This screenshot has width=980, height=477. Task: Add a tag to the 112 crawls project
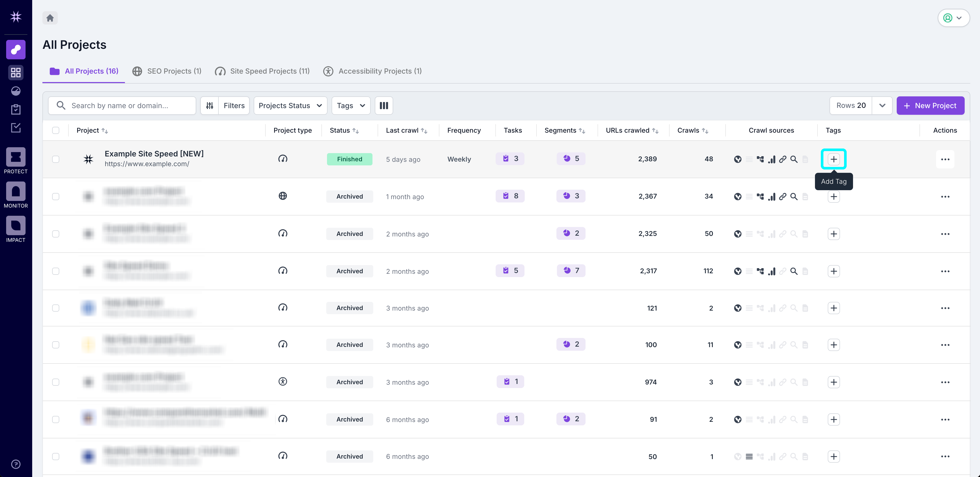834,271
